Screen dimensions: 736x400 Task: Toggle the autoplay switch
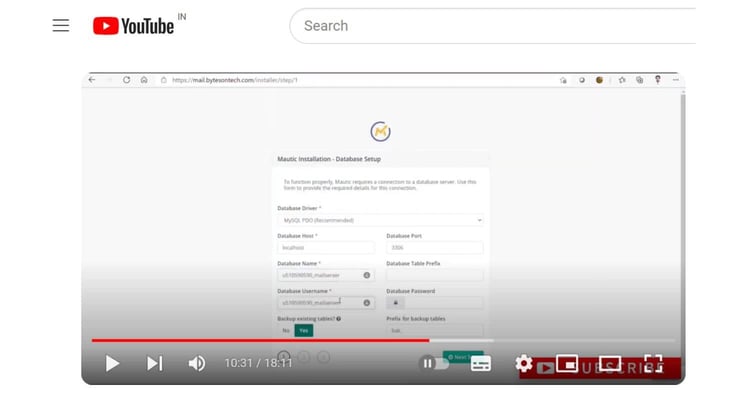(x=434, y=363)
